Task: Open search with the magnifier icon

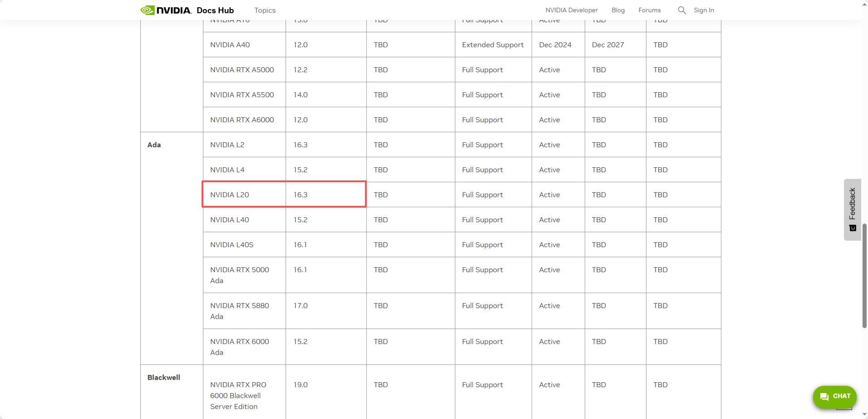Action: coord(681,10)
